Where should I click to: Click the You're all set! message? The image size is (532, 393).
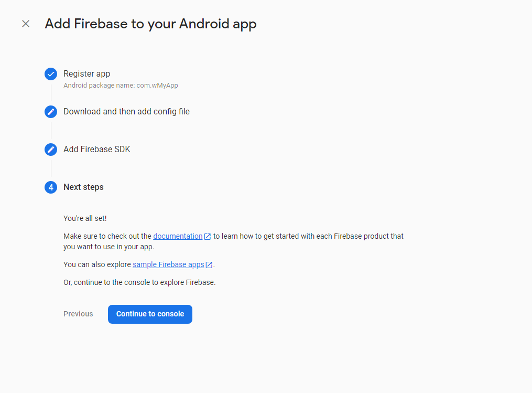click(x=85, y=218)
